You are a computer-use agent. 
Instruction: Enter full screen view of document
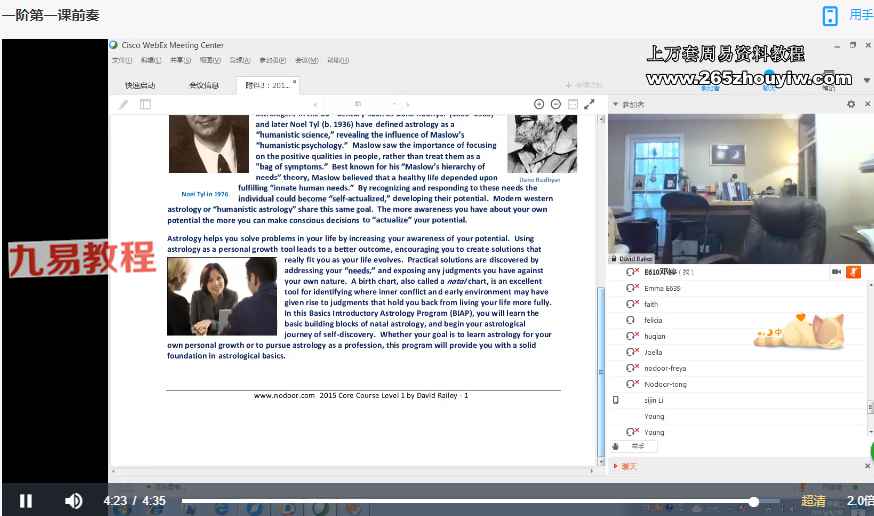(x=589, y=104)
